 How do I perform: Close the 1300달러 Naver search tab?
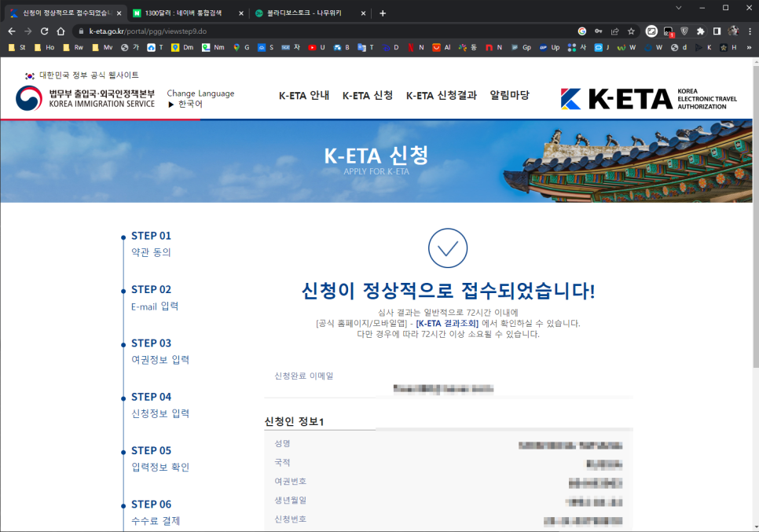point(241,13)
